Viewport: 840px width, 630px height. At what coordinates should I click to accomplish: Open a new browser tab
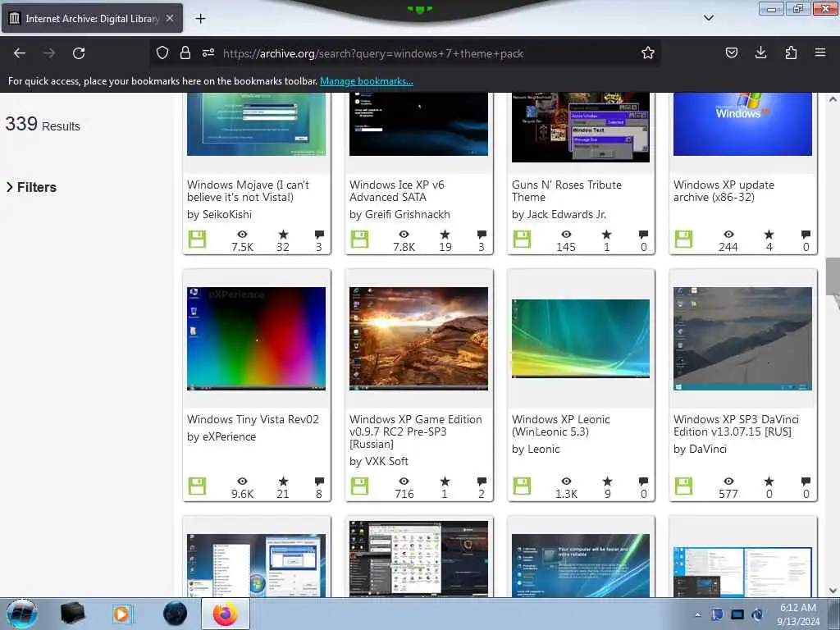tap(200, 19)
